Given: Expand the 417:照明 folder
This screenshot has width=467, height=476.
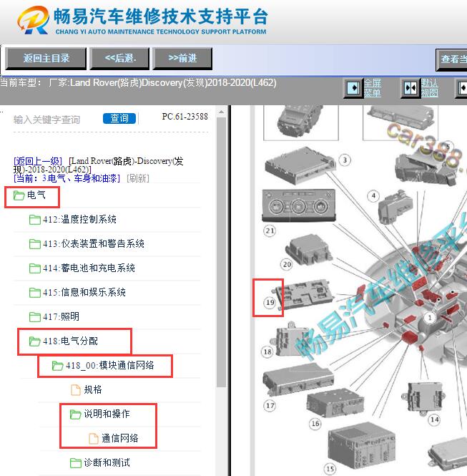Looking at the screenshot, I should pyautogui.click(x=61, y=316).
